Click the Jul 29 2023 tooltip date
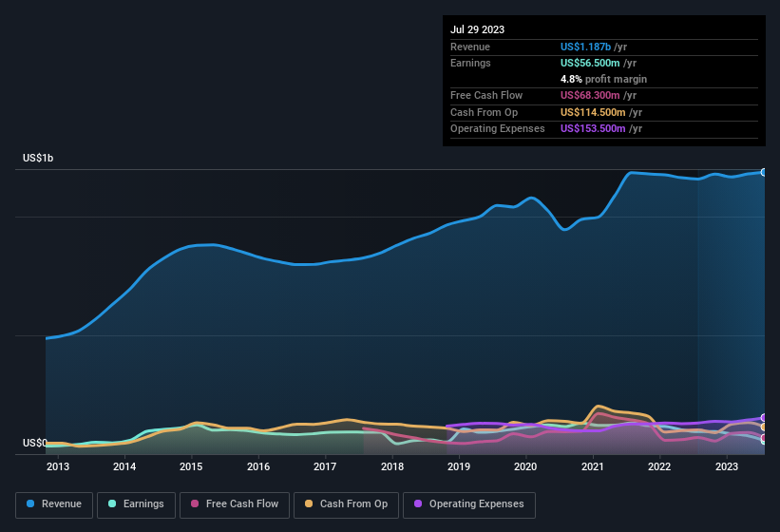This screenshot has height=532, width=780. click(477, 29)
